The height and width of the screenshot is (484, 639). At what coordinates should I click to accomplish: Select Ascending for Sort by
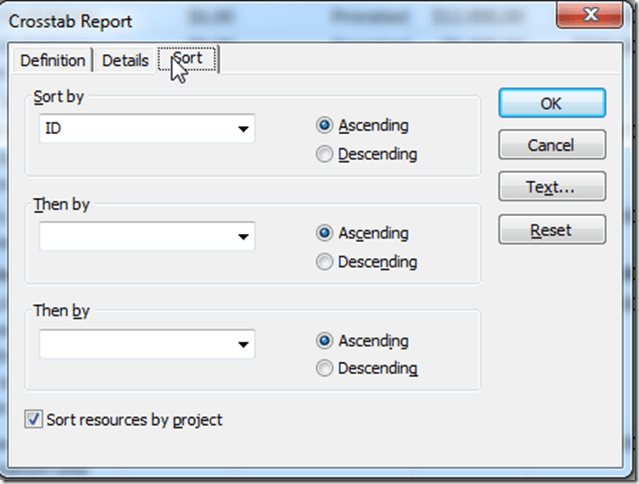pyautogui.click(x=324, y=126)
